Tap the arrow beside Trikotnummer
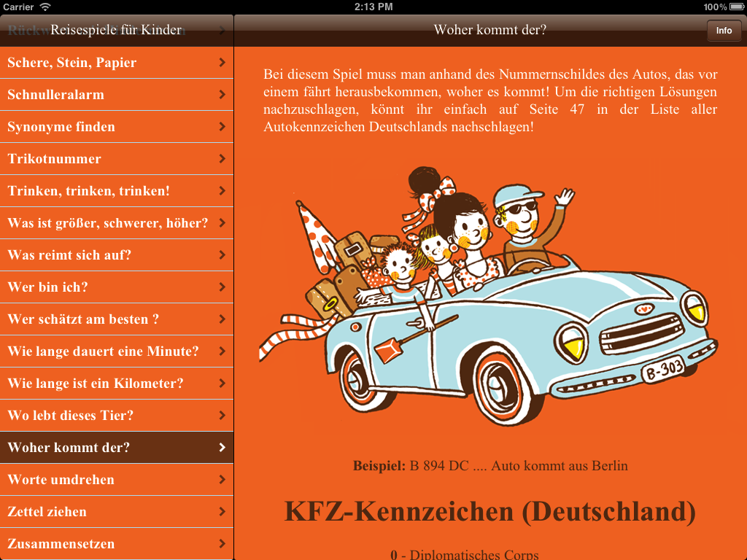 pyautogui.click(x=222, y=159)
